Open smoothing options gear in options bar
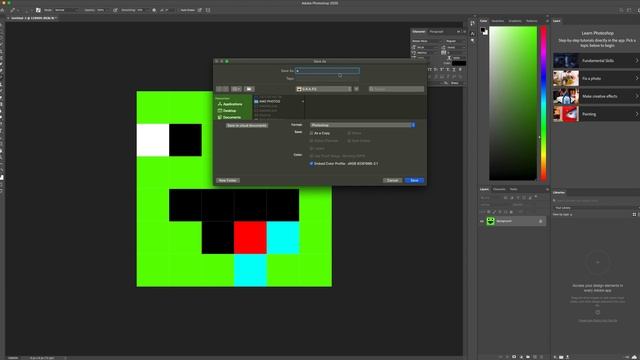Image resolution: width=640 pixels, height=360 pixels. point(154,10)
